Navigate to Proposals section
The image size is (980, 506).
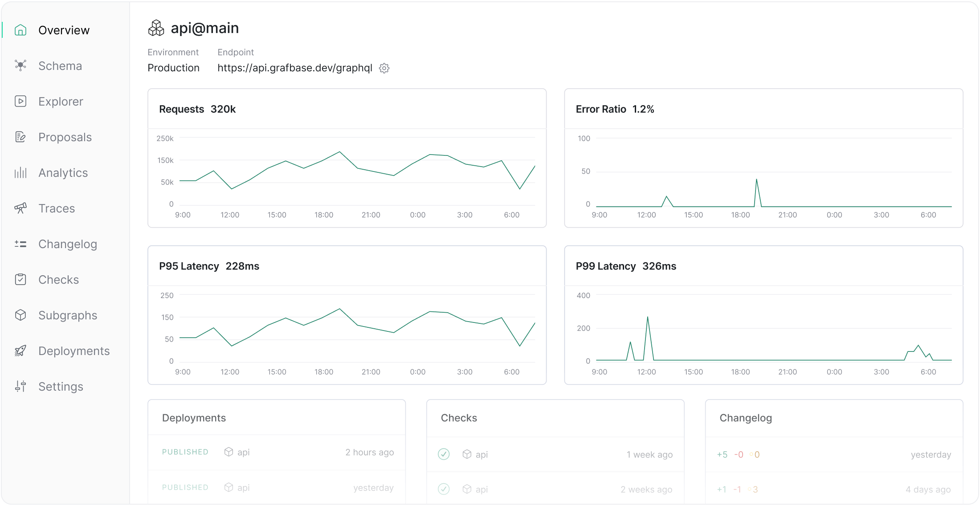pos(65,137)
